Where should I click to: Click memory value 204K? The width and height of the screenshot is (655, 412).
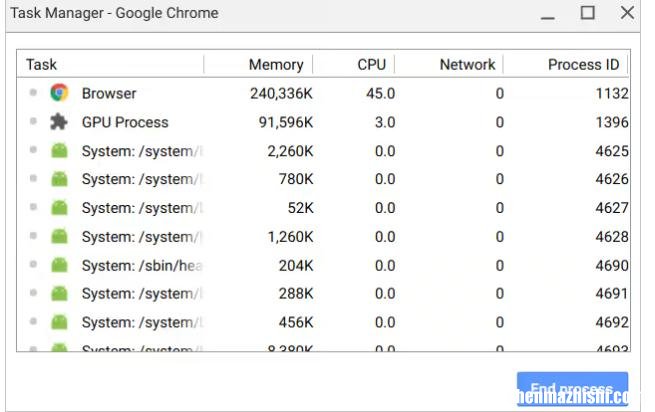coord(296,266)
